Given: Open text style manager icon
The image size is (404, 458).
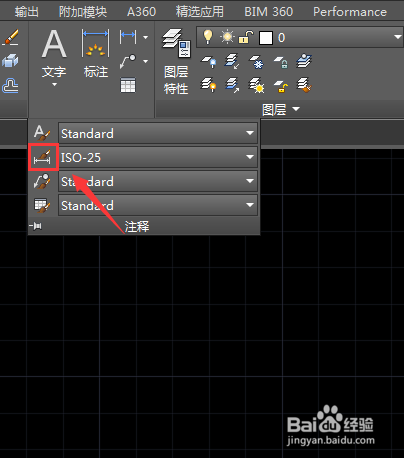Looking at the screenshot, I should coord(42,133).
